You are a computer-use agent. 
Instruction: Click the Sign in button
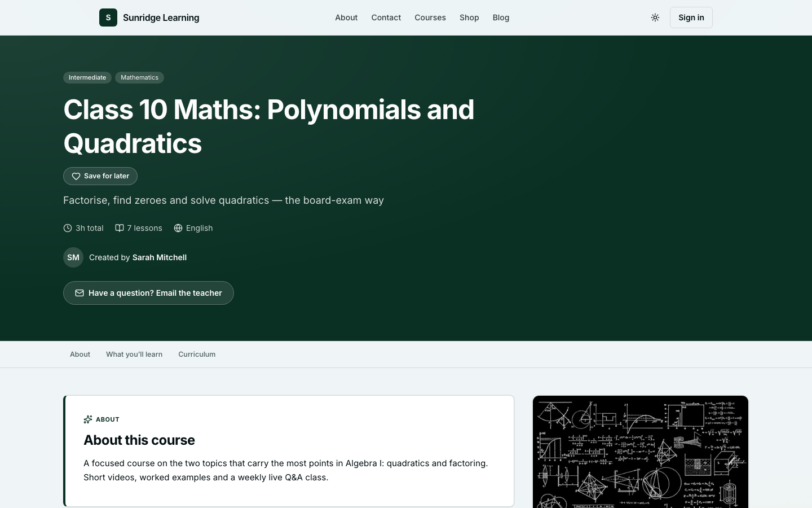point(691,17)
